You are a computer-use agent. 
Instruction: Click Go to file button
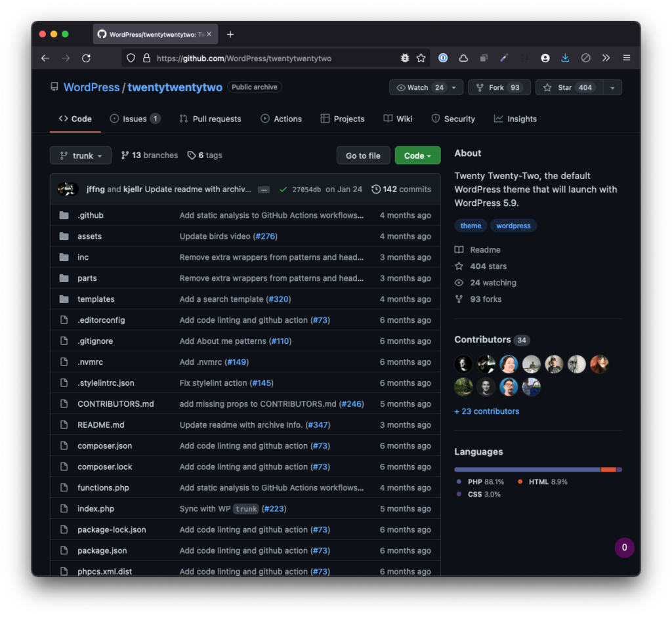363,155
